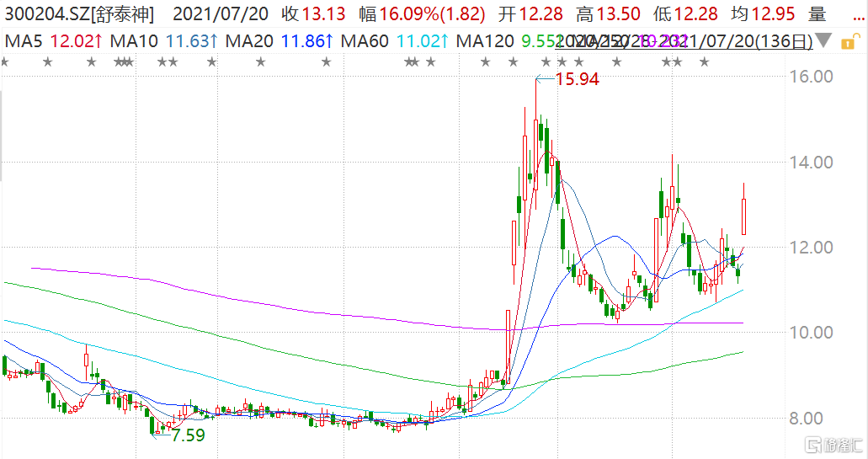Screen dimensions: 868x459
Task: Select the stock code 300204.SZ[舒泰神]
Action: point(79,13)
